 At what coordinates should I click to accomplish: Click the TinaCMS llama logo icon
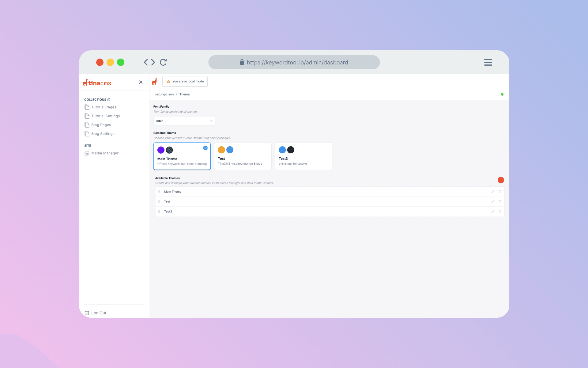155,81
